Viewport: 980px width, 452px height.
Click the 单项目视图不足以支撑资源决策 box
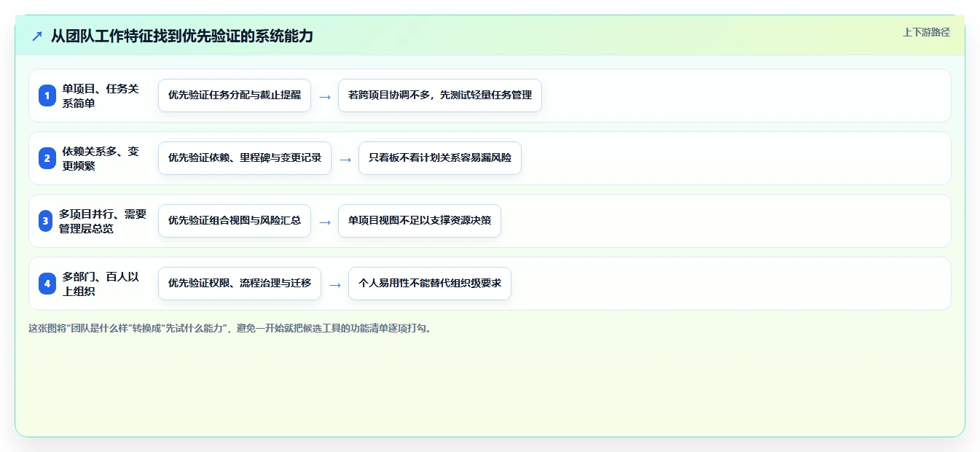click(x=420, y=221)
